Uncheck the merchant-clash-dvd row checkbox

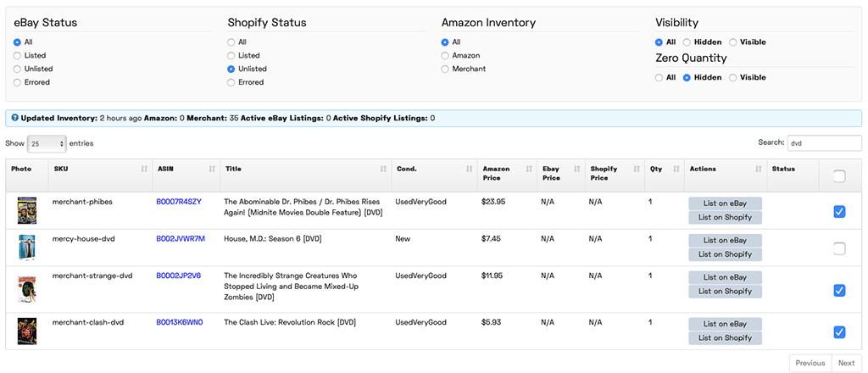[839, 331]
